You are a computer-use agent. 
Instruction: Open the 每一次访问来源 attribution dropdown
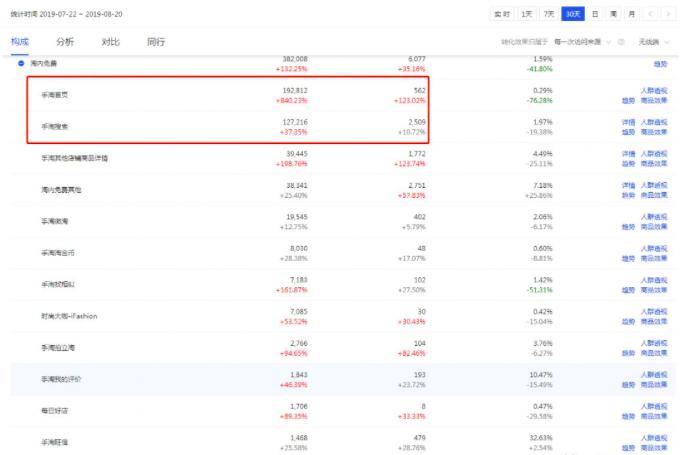point(582,42)
